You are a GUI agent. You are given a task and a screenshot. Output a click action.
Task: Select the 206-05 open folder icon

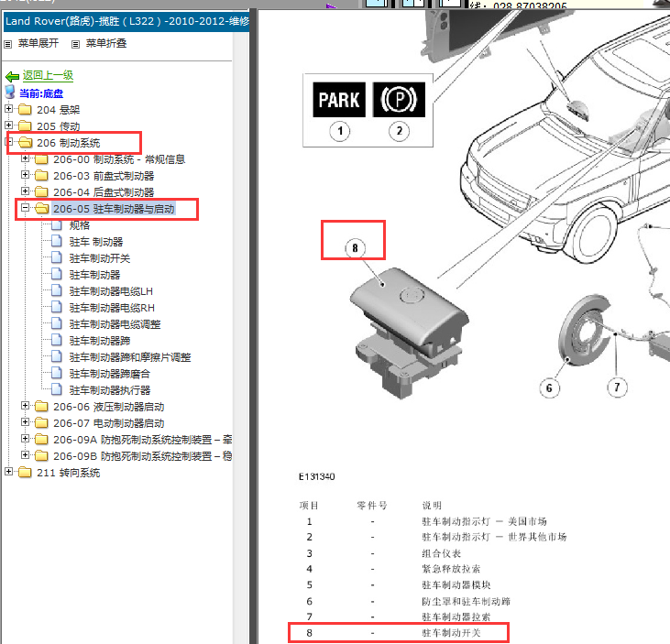[42, 208]
